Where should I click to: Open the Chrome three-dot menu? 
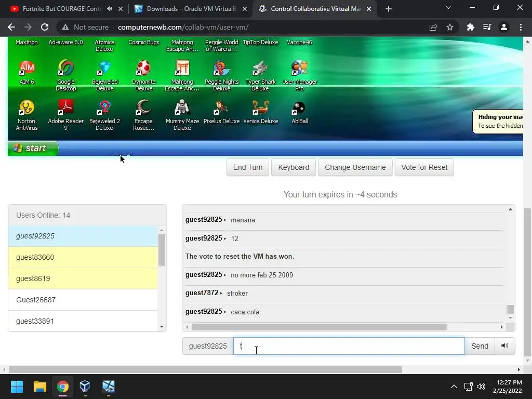(x=521, y=27)
